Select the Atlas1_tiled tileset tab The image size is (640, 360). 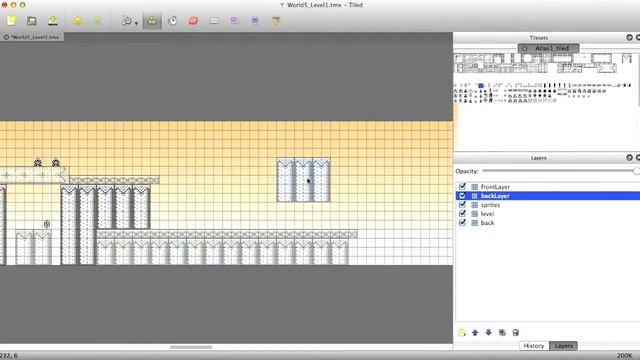click(549, 48)
